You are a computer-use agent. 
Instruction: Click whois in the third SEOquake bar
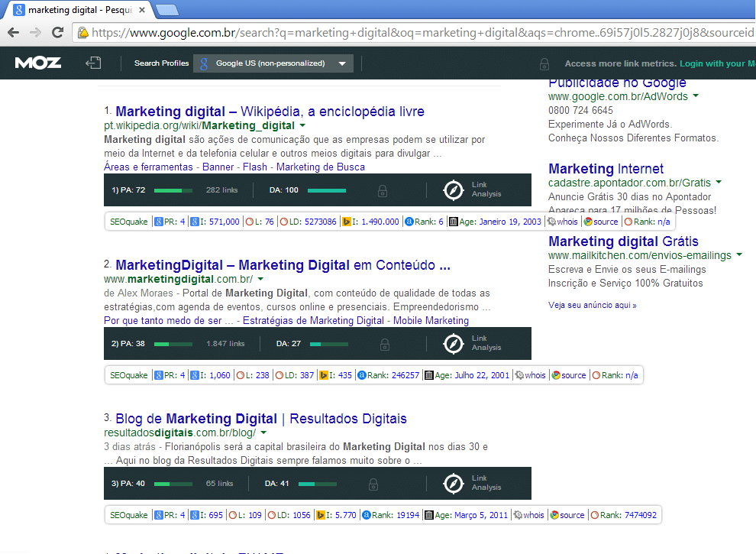(x=529, y=515)
